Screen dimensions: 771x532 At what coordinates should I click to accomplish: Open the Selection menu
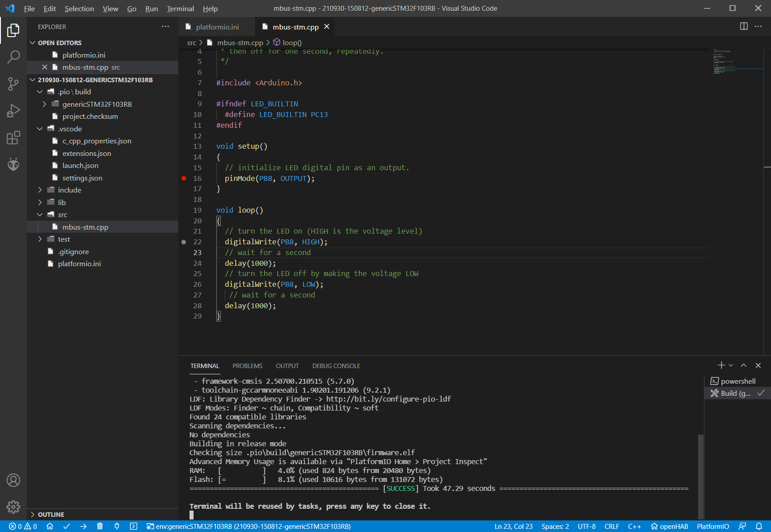(x=79, y=8)
